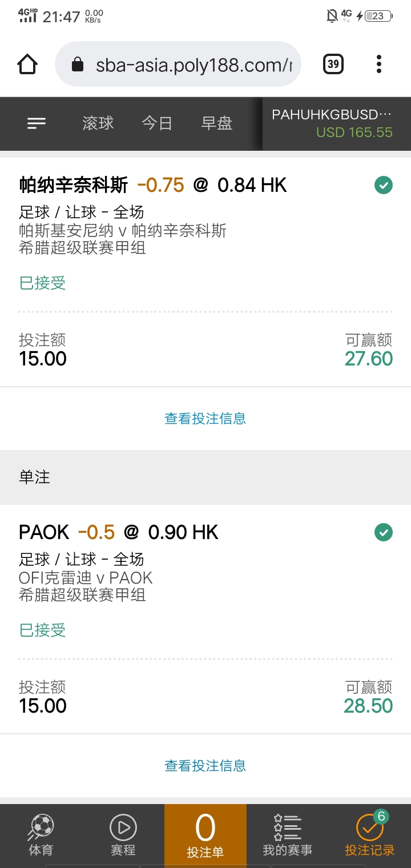View 查看投注信息 for 帕纳辛奈科斯 bet
Viewport: 411px width, 868px height.
point(205,419)
